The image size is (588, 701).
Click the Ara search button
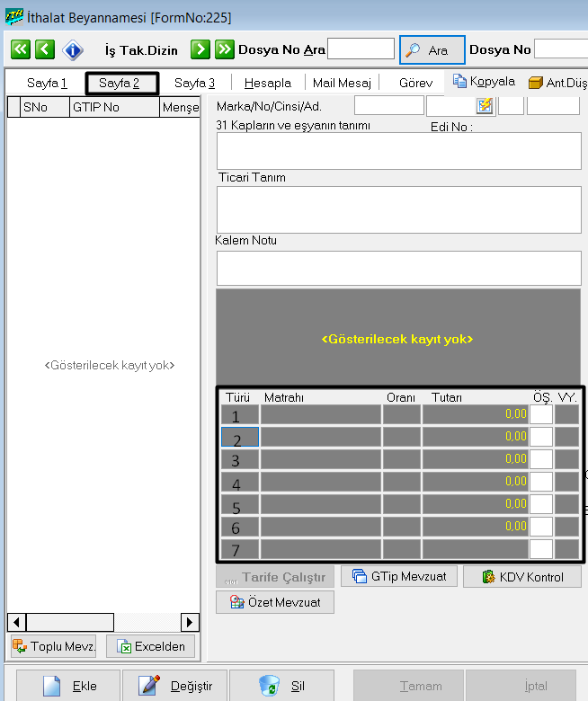click(432, 50)
